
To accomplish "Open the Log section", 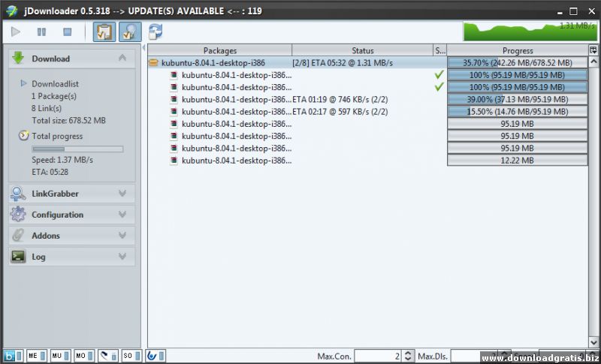I will pos(71,257).
